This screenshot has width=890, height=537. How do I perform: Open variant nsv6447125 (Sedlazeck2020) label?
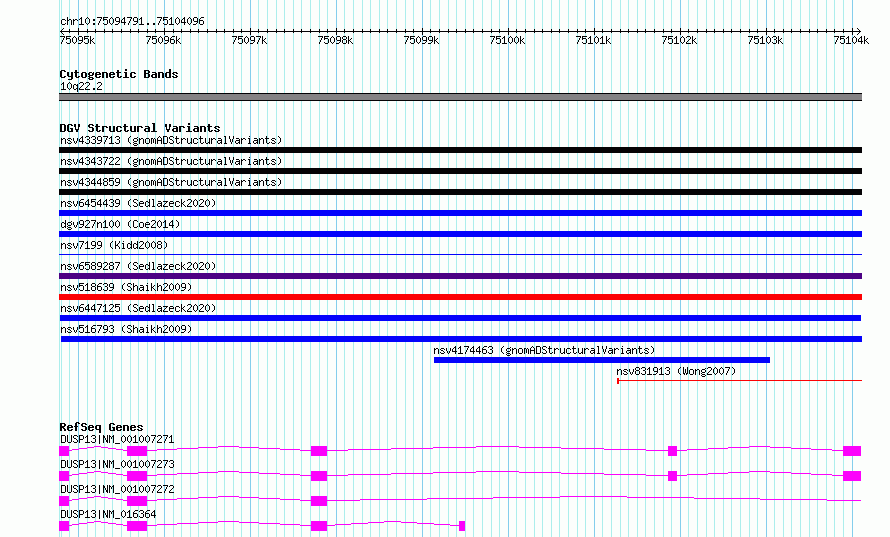click(x=138, y=308)
